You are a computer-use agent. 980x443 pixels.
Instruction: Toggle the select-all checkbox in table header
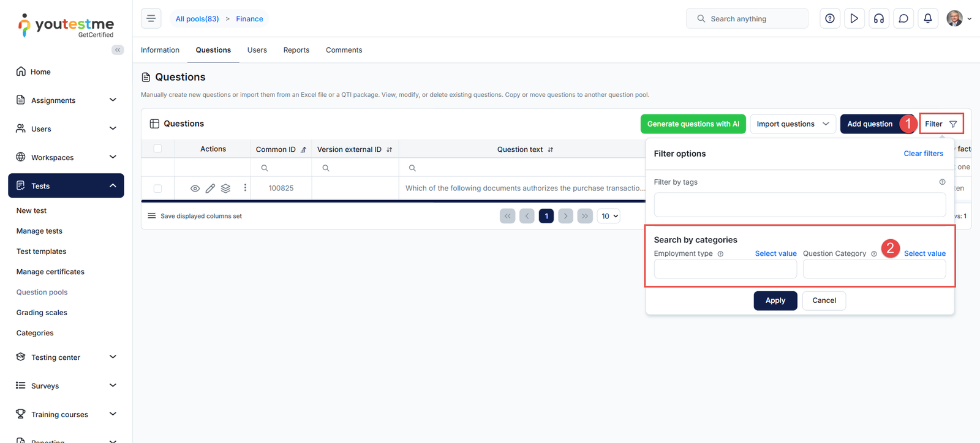tap(157, 149)
